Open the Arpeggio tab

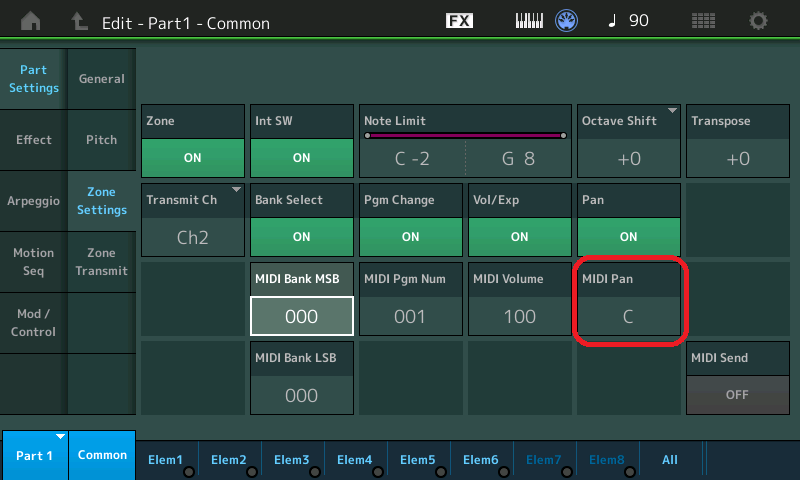tap(34, 201)
